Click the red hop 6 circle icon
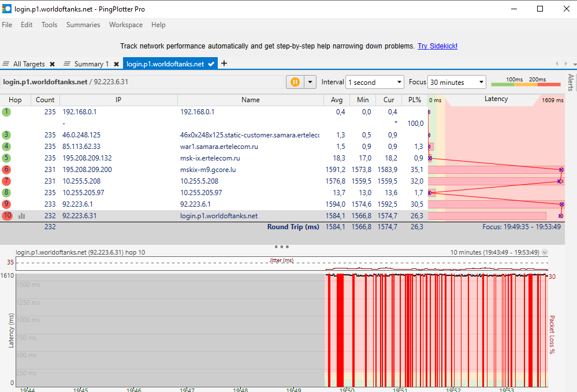The height and width of the screenshot is (392, 577). point(6,170)
